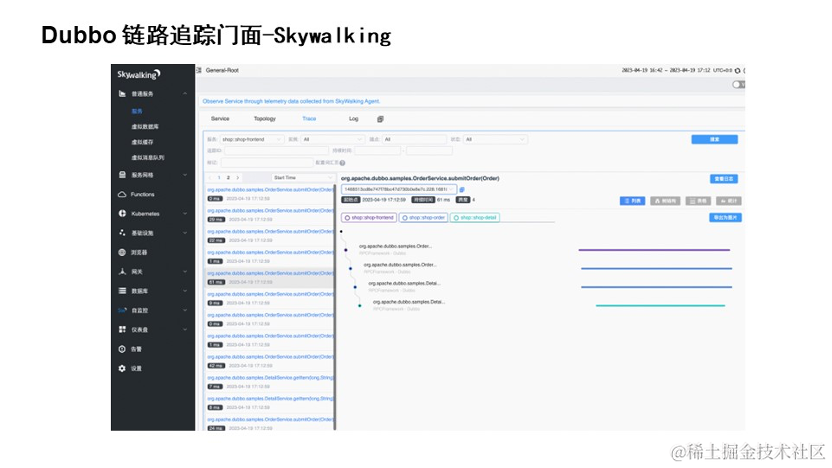Expand the 基础设施 sidebar group chevron
This screenshot has height=468, width=832.
pyautogui.click(x=185, y=232)
